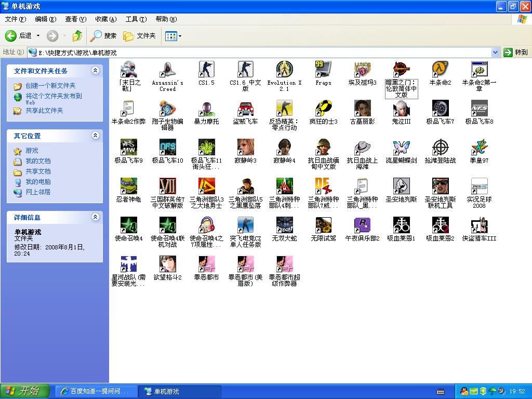Go to 我的电脑 location
The width and height of the screenshot is (532, 399).
coord(38,181)
